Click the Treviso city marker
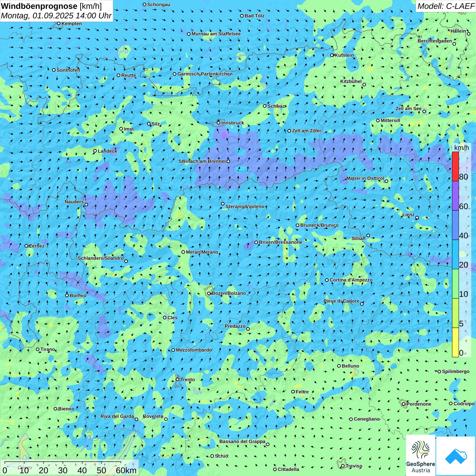476x476 pixels. (343, 466)
